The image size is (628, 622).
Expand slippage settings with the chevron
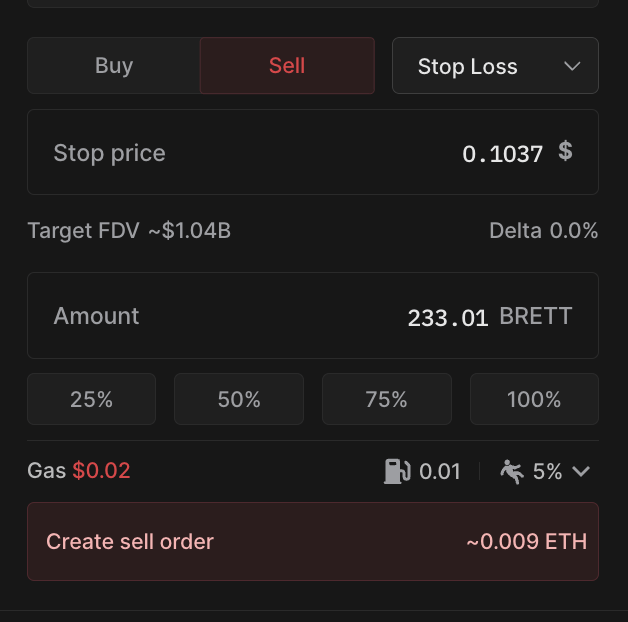tap(581, 471)
